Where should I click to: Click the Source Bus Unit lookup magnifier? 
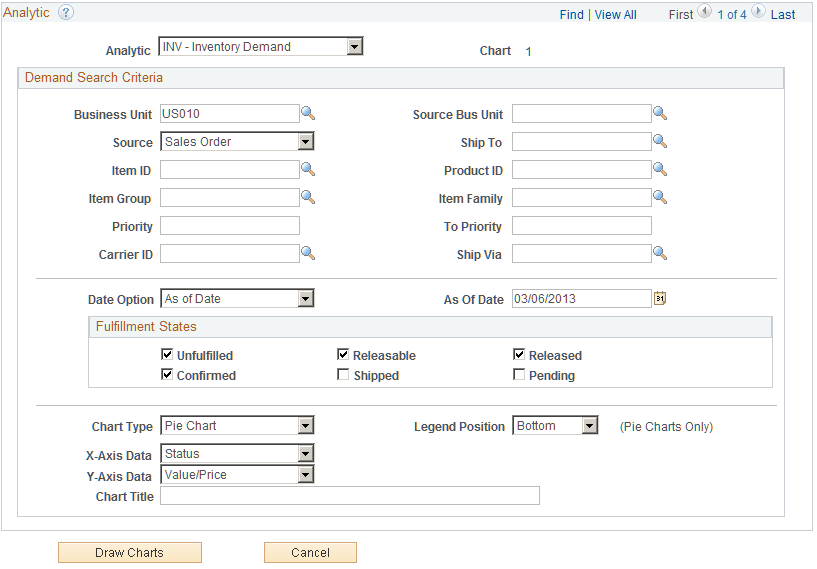(660, 113)
